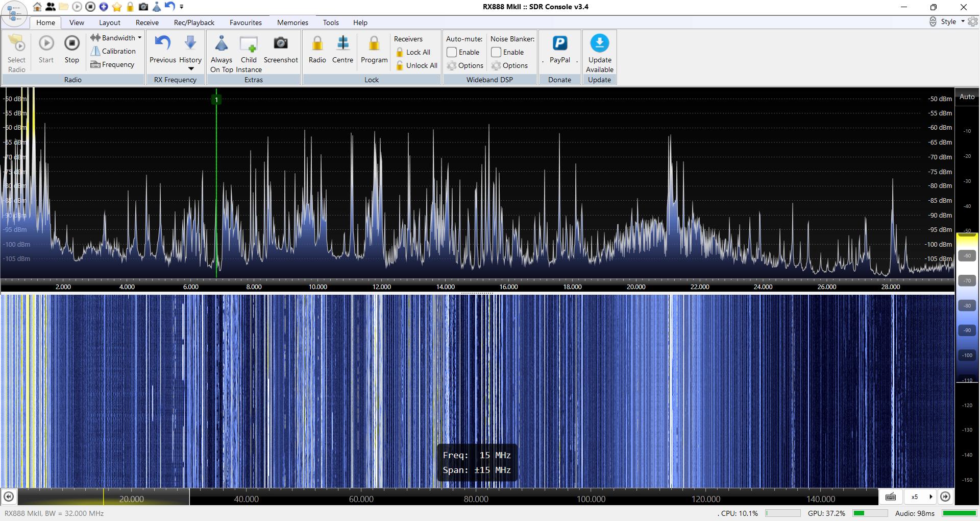Click Lock All receivers
Viewport: 980px width, 521px height.
[x=413, y=52]
